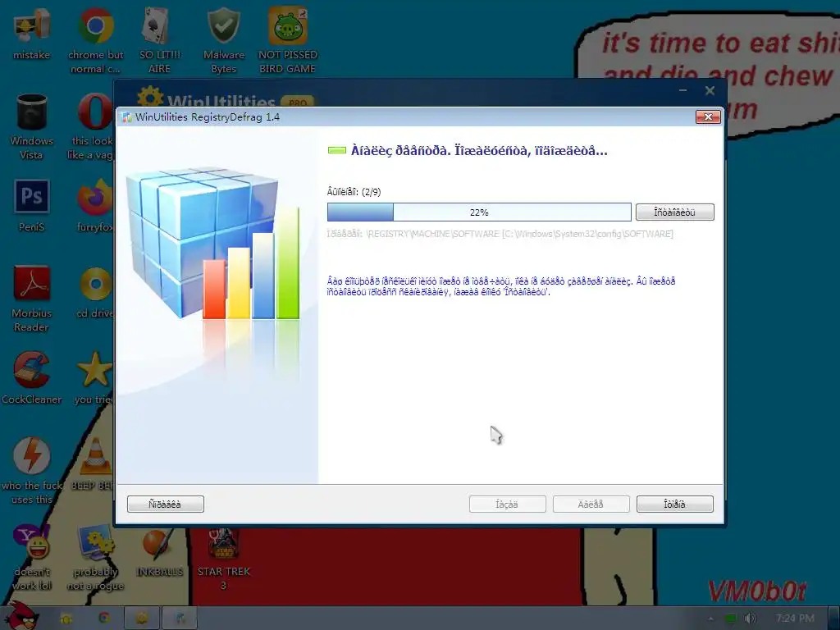Click the green status indicator beside the heading
Screen dimensions: 840x630
click(337, 151)
